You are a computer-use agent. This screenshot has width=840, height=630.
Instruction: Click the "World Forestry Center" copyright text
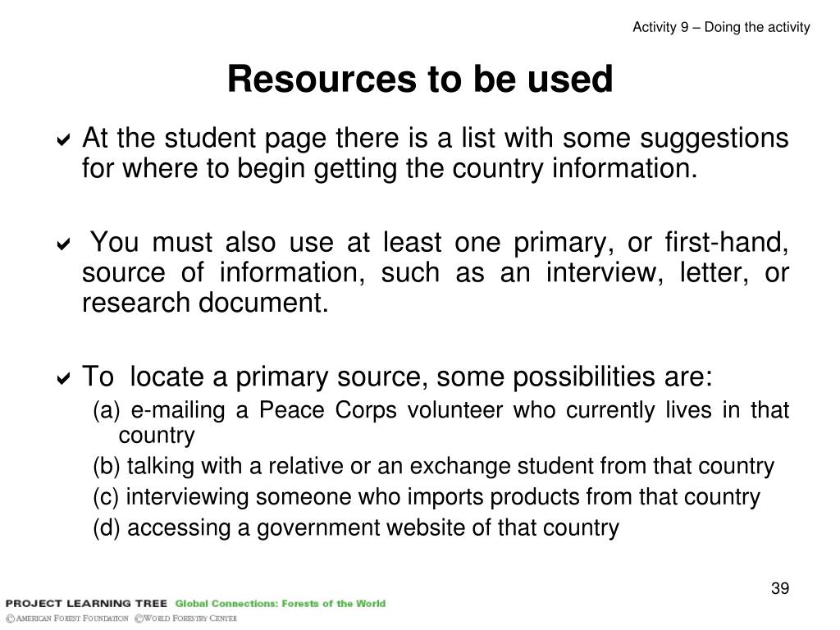pos(186,619)
